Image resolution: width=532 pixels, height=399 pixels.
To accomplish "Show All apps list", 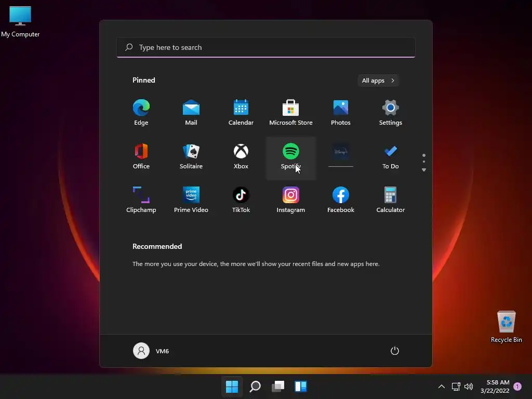I will [x=378, y=81].
